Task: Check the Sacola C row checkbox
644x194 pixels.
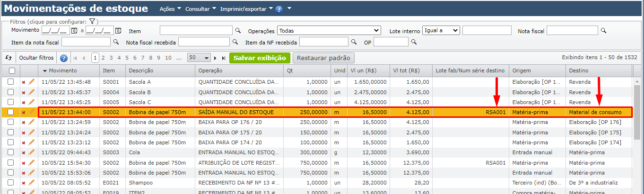Action: 11,102
